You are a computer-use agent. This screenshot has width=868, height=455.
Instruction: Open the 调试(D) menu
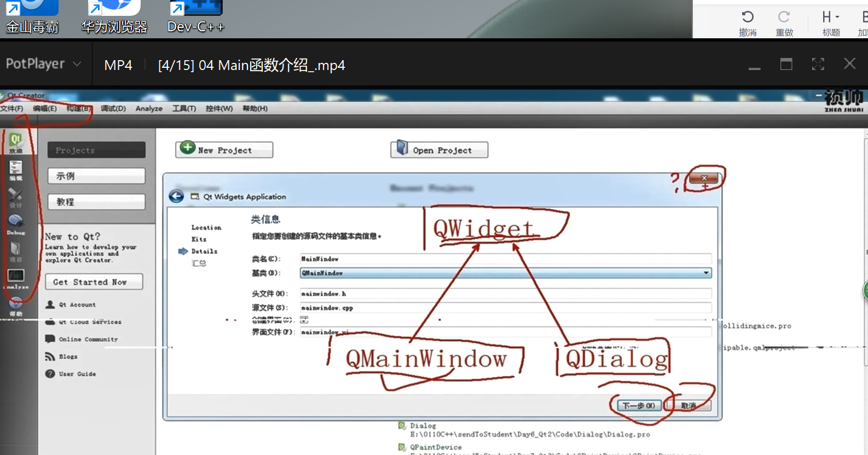[113, 108]
